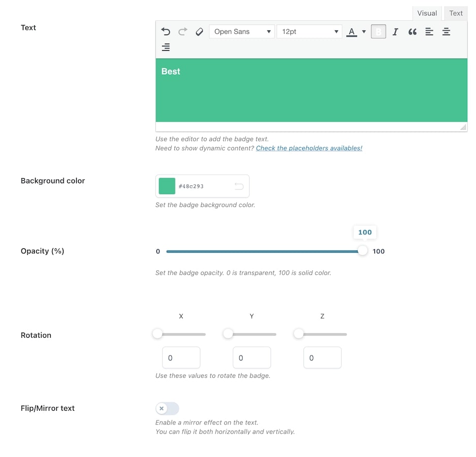Click the Y rotation slider handle
This screenshot has width=476, height=457.
point(228,334)
